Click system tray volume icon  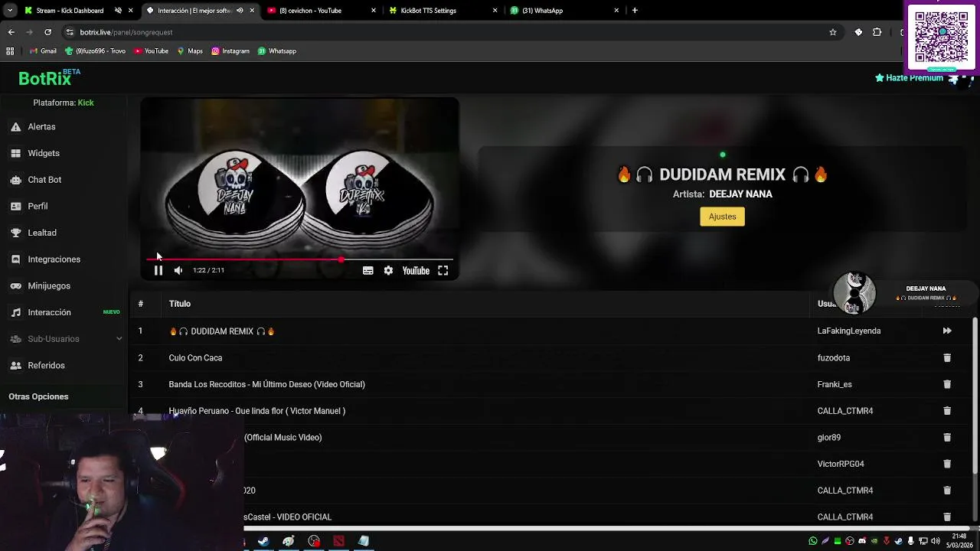click(935, 541)
